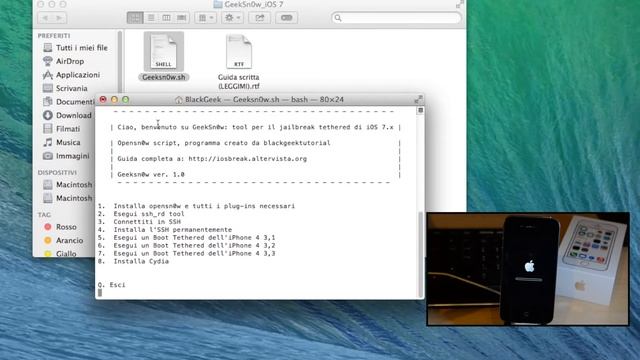Select the Rosso red tag
Viewport: 640px width, 360px height.
[60, 227]
